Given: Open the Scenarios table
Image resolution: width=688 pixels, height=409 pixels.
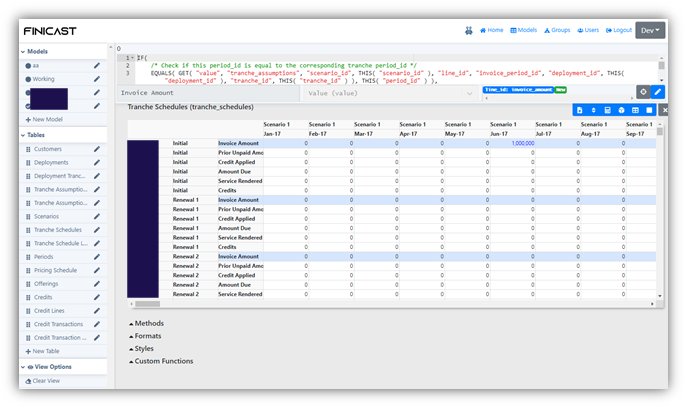Looking at the screenshot, I should pos(47,216).
